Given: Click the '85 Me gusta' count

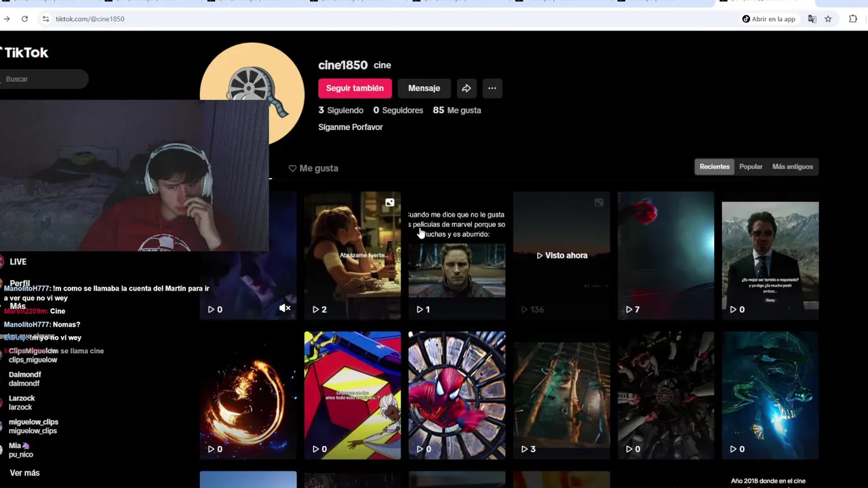Looking at the screenshot, I should [x=457, y=110].
